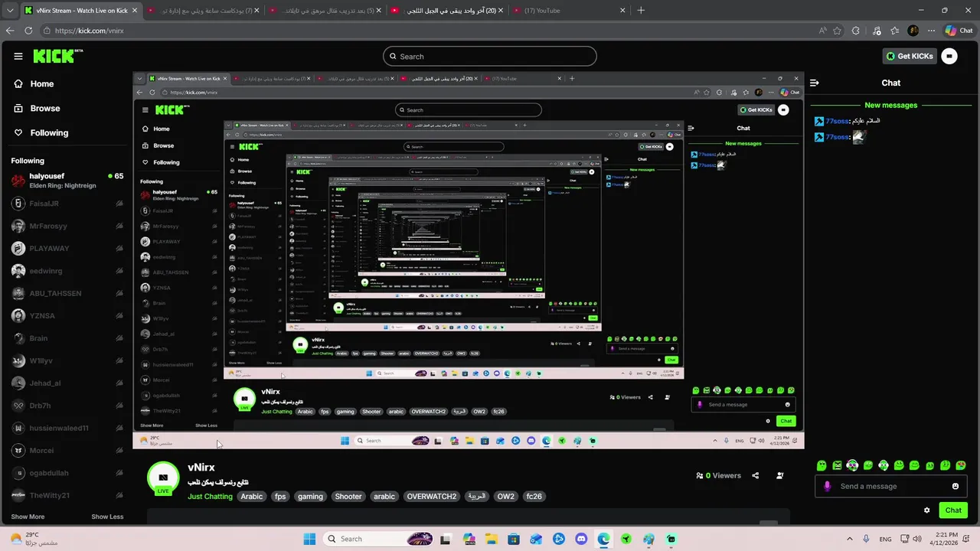
Task: Refresh the browser page
Action: pos(28,31)
